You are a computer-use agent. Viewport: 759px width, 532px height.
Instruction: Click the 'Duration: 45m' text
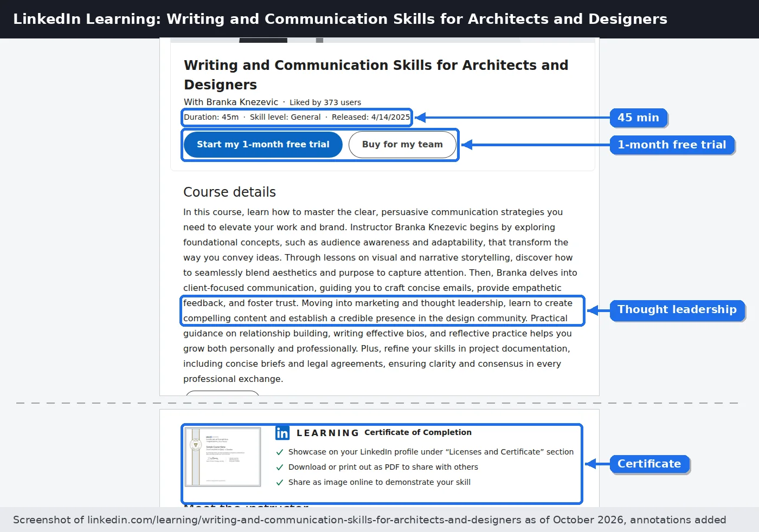[211, 117]
